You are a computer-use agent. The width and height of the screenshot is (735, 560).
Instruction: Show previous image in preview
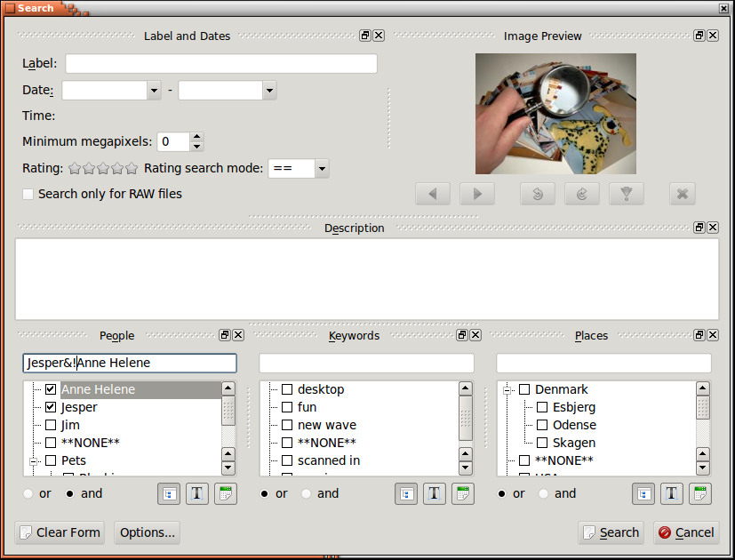pyautogui.click(x=433, y=194)
